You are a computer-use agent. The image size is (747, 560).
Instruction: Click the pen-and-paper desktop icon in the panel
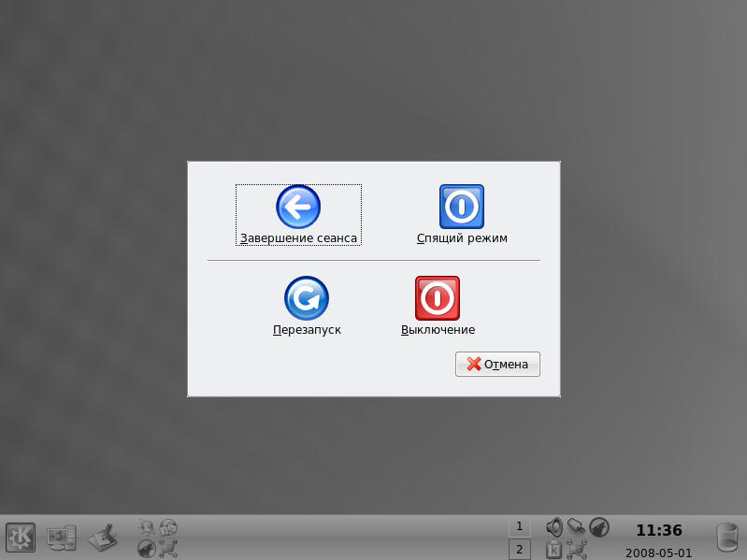tap(104, 538)
